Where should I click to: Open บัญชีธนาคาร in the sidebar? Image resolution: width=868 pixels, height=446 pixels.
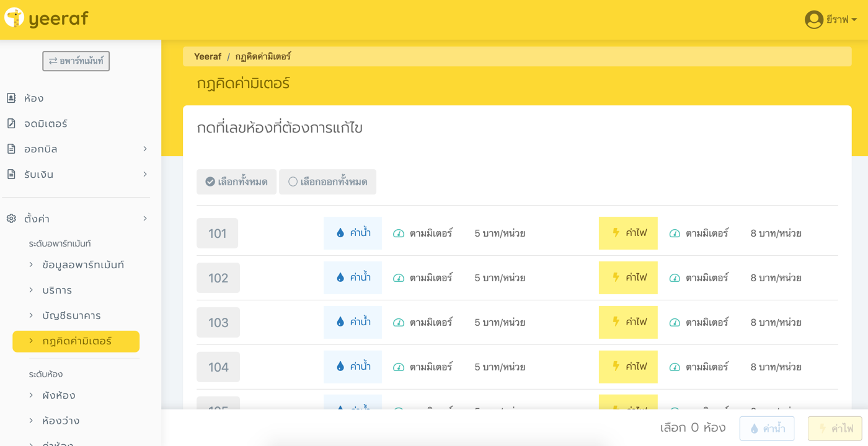coord(71,315)
